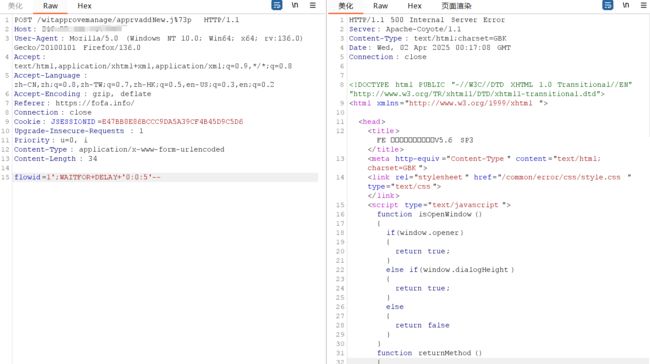Click request Content-Type application/x-www-form-urlencoded line
The height and width of the screenshot is (364, 650).
119,150
